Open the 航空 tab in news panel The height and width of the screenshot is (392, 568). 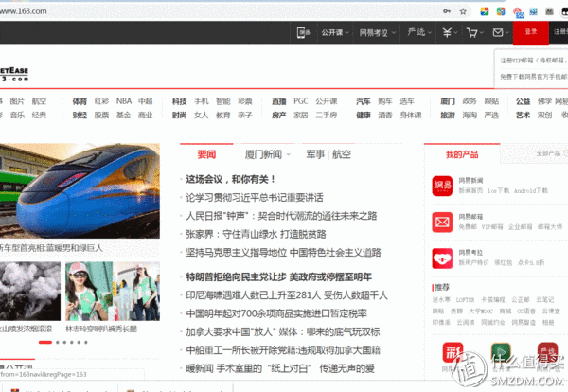[342, 154]
